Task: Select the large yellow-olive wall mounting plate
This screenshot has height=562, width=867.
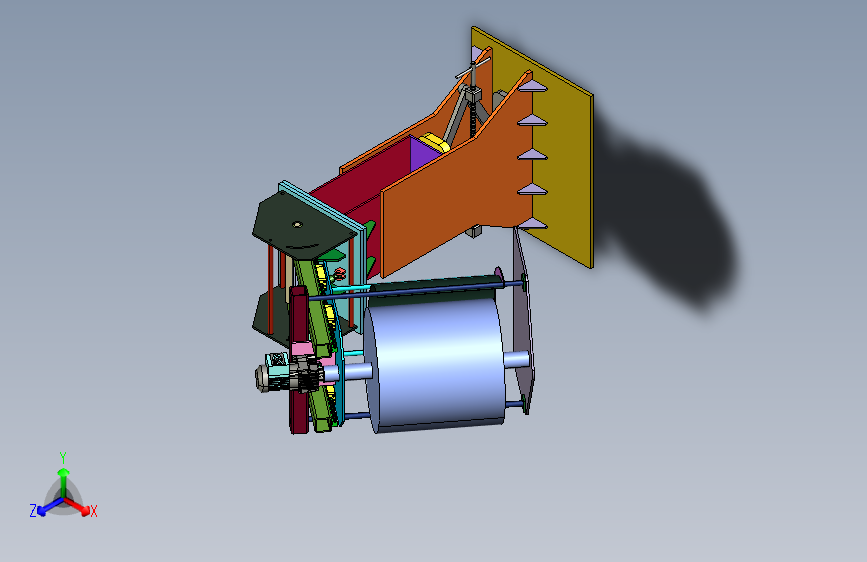Action: [x=564, y=166]
